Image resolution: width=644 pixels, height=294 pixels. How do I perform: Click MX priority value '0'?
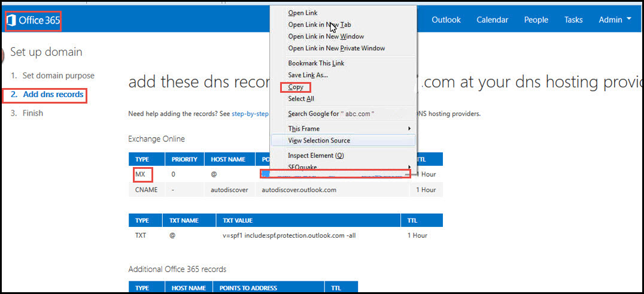click(174, 174)
